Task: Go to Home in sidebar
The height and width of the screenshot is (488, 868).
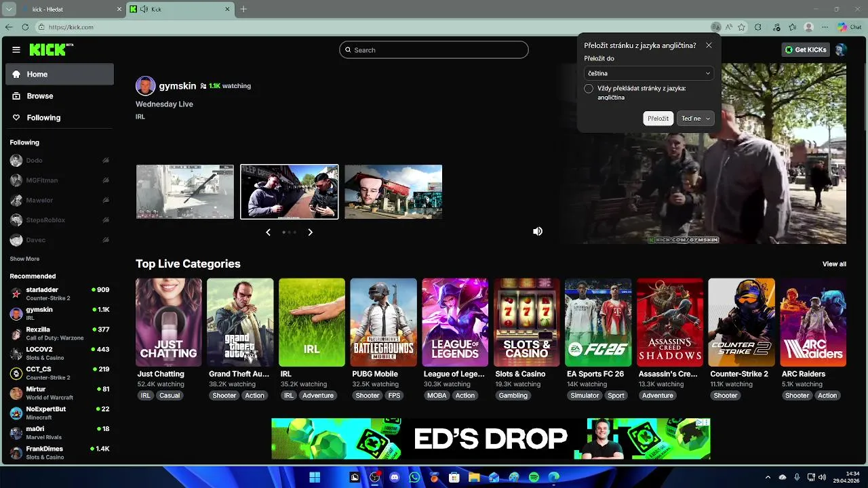Action: tap(60, 75)
